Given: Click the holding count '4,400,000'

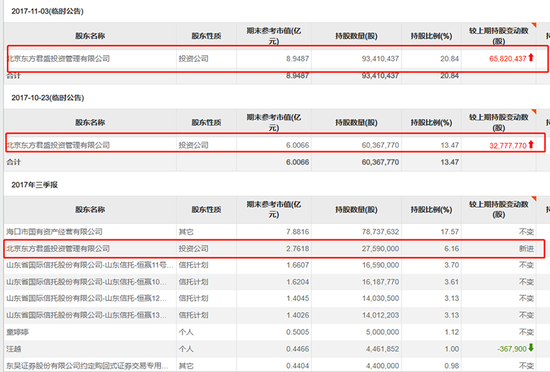Looking at the screenshot, I should tap(382, 366).
